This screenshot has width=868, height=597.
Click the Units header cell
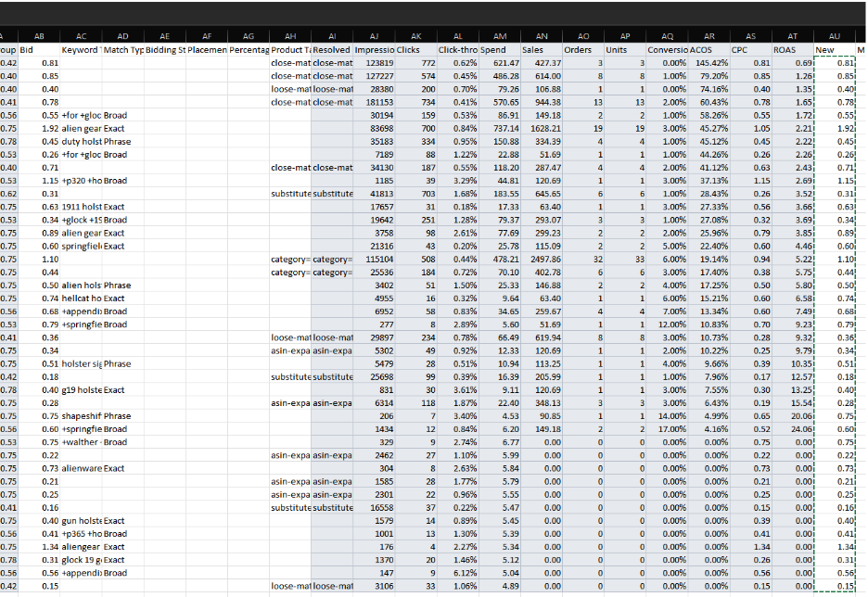pos(626,50)
